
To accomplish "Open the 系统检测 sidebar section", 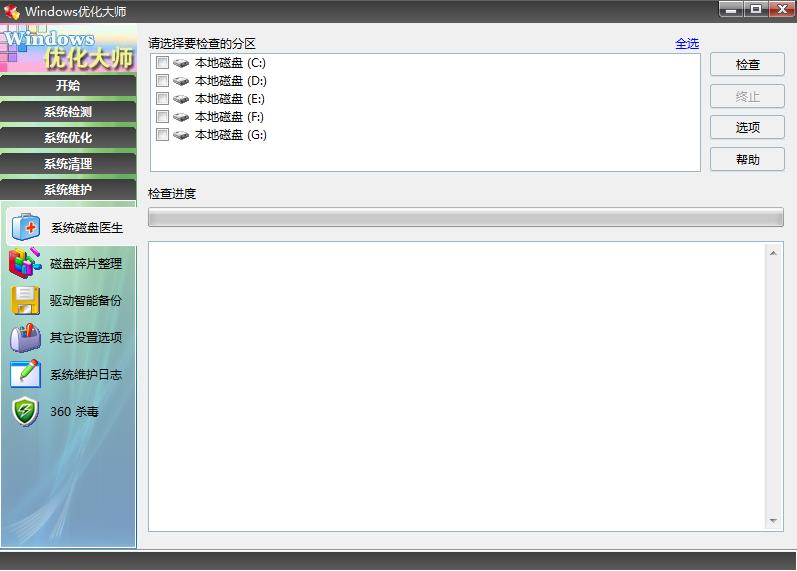I will 68,112.
